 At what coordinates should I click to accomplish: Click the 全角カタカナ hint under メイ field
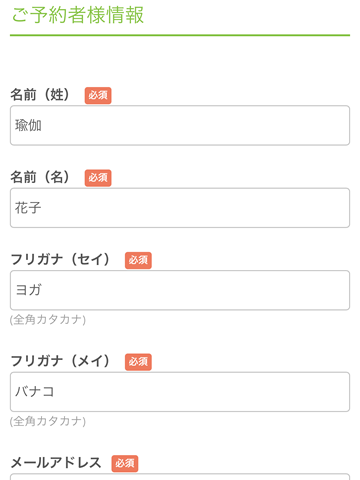click(48, 421)
